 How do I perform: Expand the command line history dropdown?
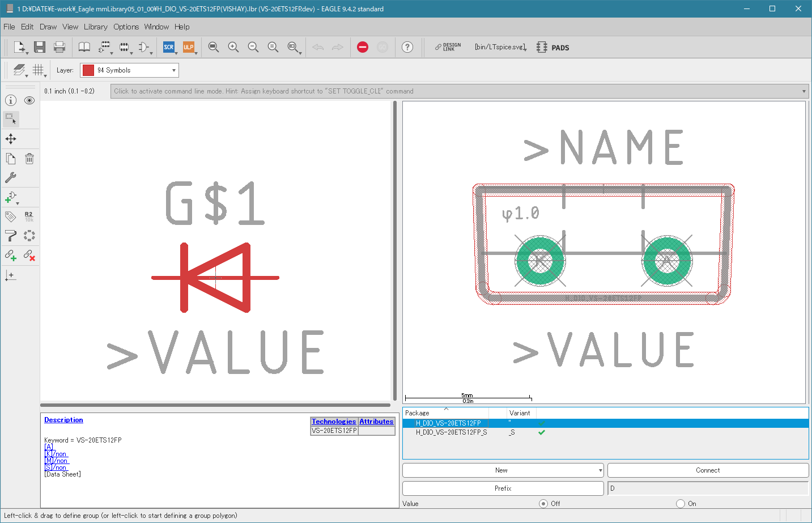[804, 91]
